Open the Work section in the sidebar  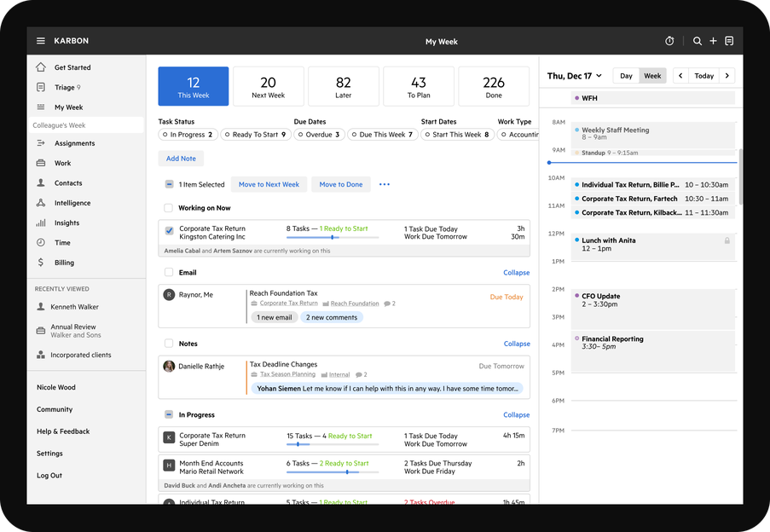click(x=41, y=163)
